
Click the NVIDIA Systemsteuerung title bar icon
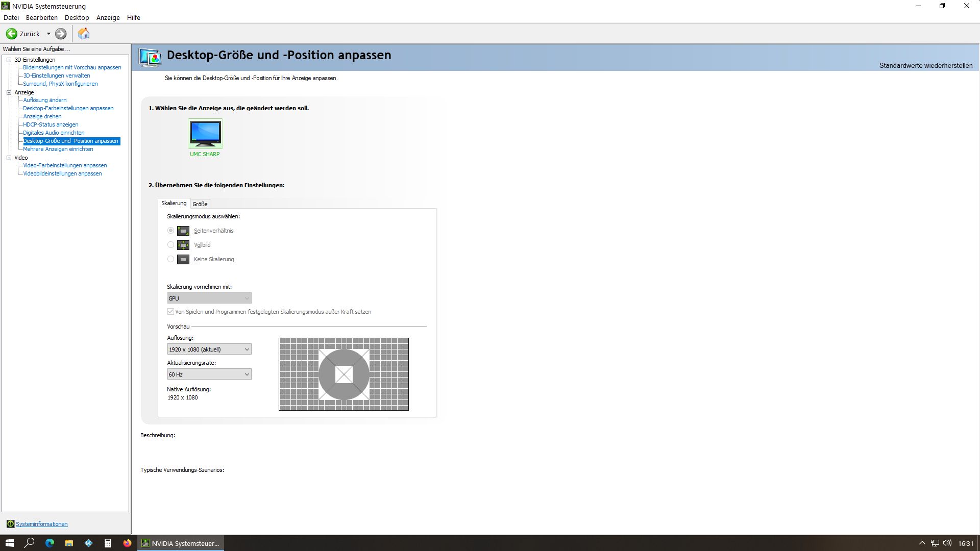pos(6,6)
